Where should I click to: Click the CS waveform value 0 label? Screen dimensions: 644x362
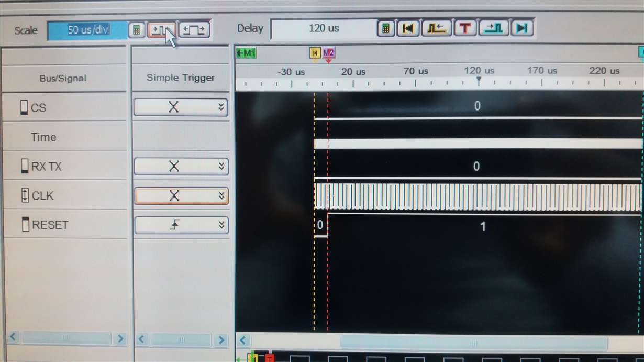tap(477, 106)
